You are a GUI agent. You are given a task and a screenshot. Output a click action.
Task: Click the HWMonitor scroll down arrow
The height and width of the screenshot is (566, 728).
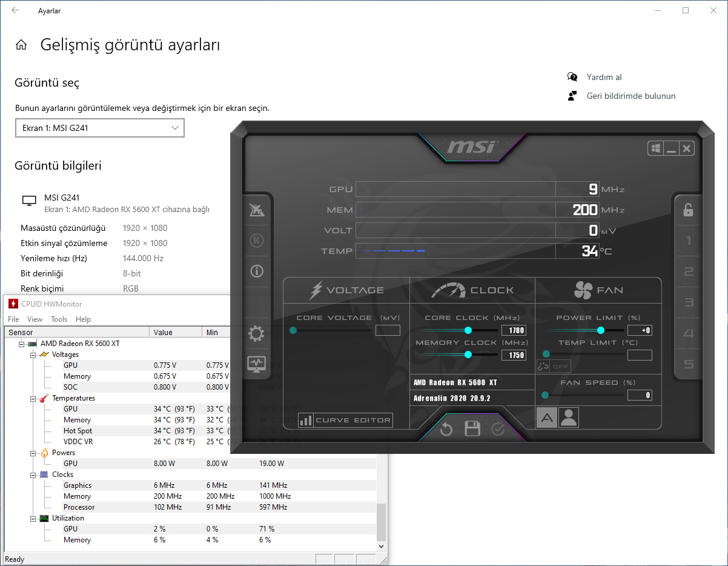(x=382, y=546)
